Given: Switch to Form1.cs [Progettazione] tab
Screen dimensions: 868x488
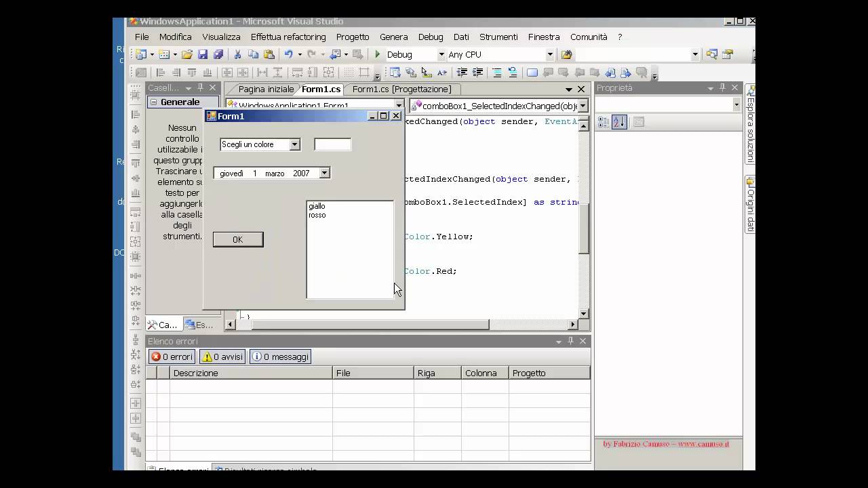Looking at the screenshot, I should click(x=401, y=89).
